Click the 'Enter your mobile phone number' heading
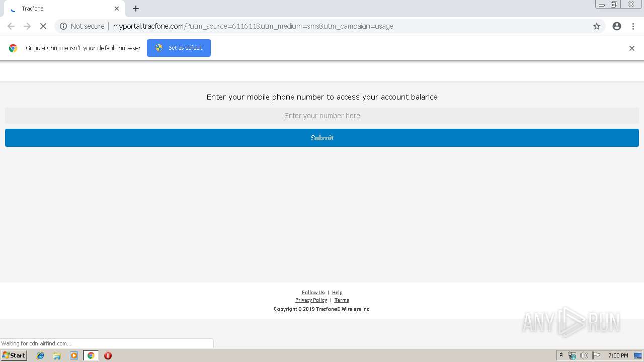 [322, 97]
